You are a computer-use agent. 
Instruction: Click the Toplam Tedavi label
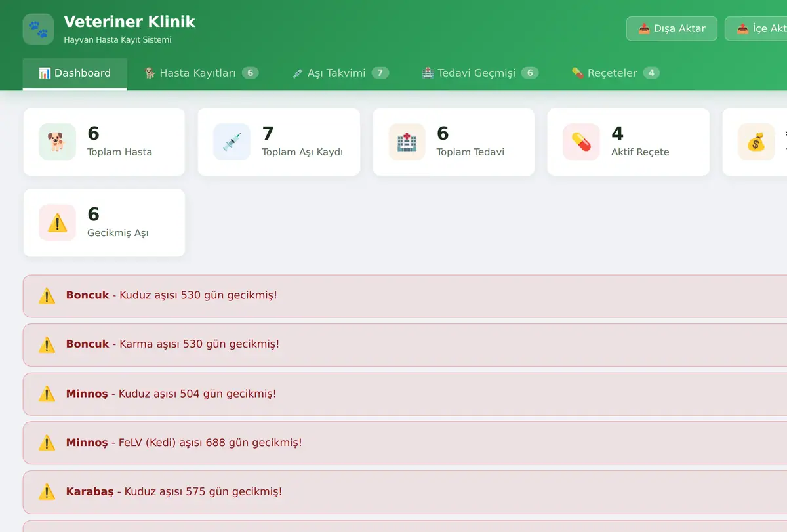[x=470, y=152]
